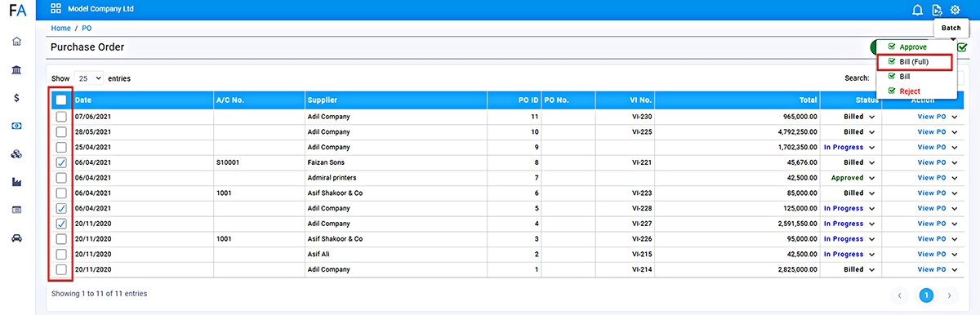Expand In Progress status dropdown for PO 5
Viewport: 980px width, 315px height.
(872, 208)
